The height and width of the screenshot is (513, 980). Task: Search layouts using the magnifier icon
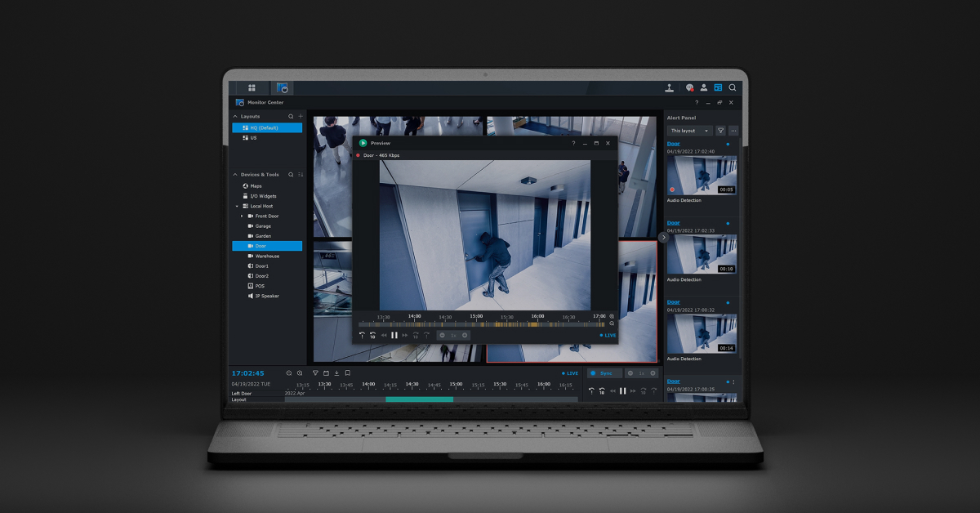(291, 117)
